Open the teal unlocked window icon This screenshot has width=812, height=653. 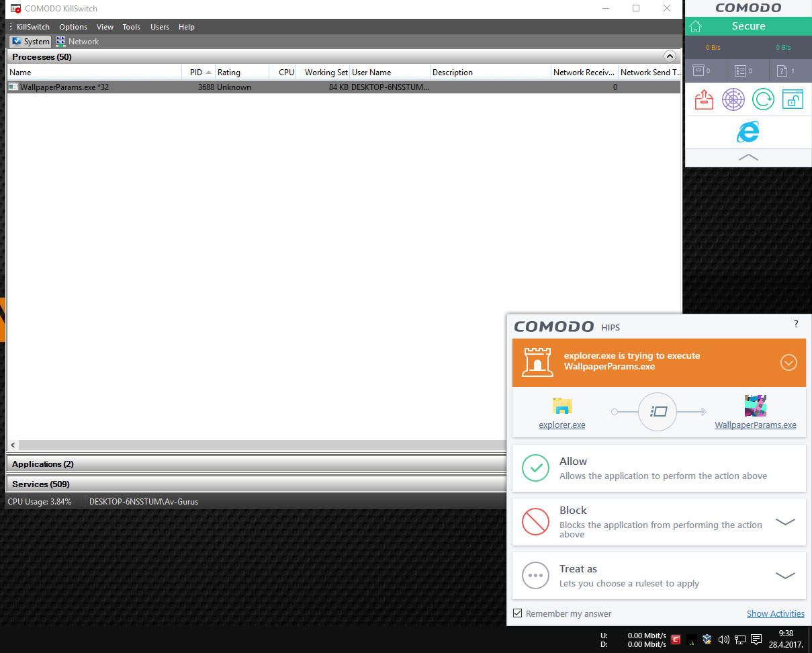(793, 99)
